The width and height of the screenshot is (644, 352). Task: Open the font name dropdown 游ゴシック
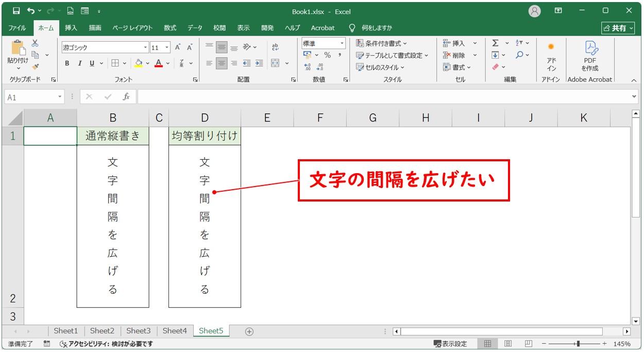[145, 47]
